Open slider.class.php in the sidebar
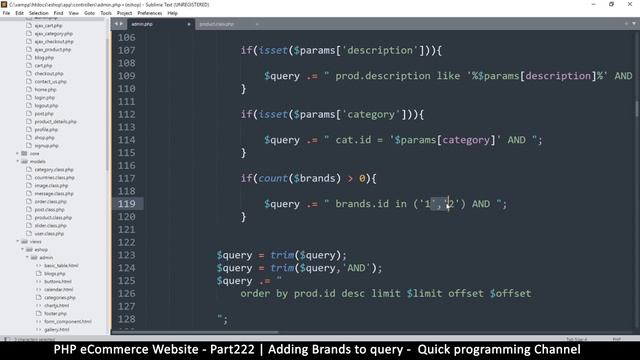640x360 pixels. [x=51, y=226]
